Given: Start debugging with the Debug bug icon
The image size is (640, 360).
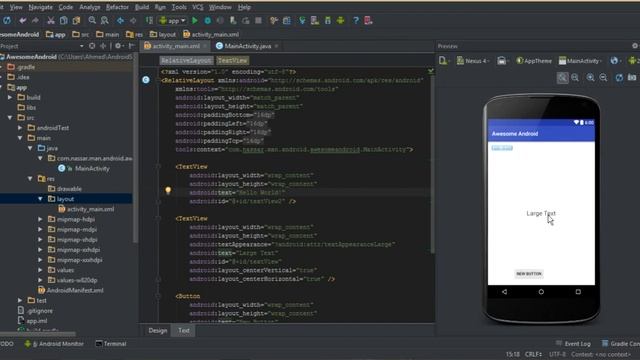Looking at the screenshot, I should pyautogui.click(x=208, y=20).
